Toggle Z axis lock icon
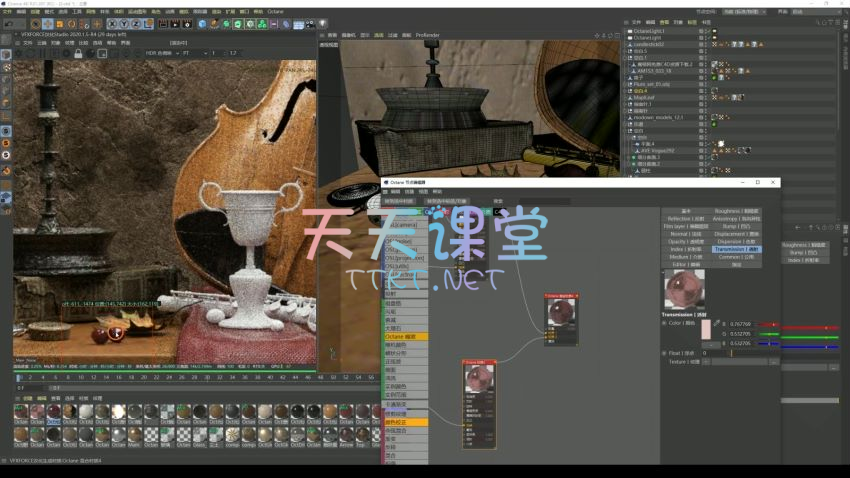This screenshot has width=850, height=478. 135,24
